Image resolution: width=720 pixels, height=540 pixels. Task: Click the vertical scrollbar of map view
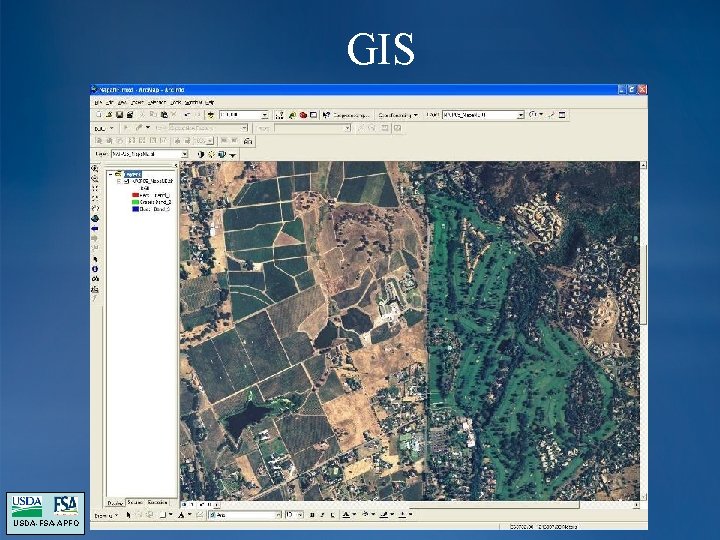tap(643, 331)
